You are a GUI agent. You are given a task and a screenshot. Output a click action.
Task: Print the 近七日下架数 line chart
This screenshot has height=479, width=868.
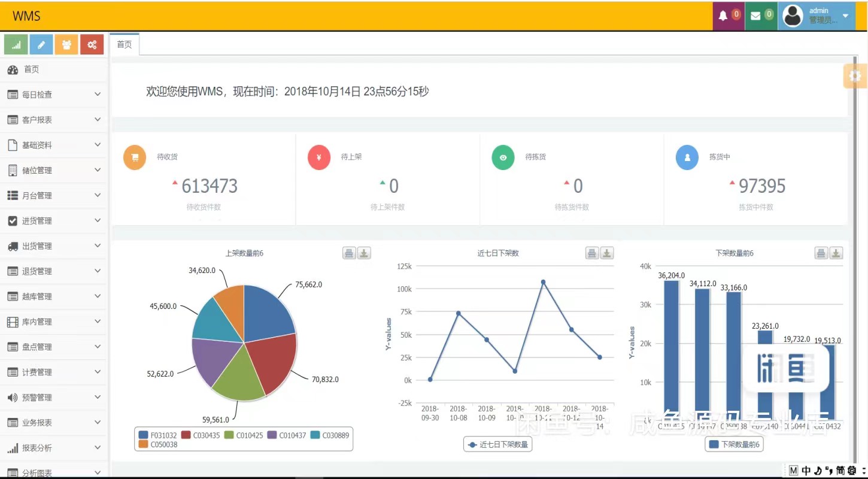pos(592,253)
